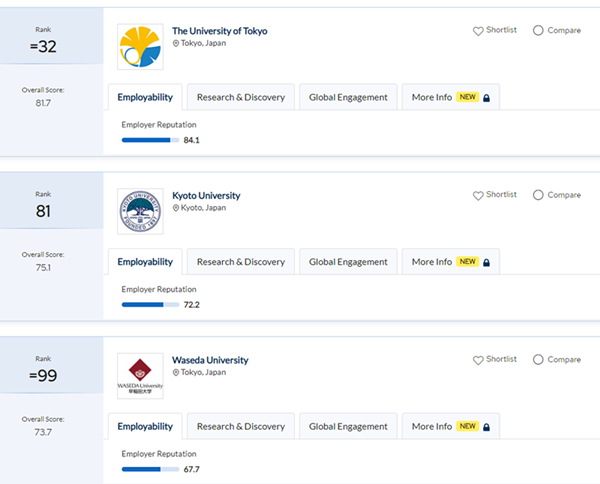Open the Waseda University profile link
Image resolution: width=600 pixels, height=484 pixels.
(210, 360)
